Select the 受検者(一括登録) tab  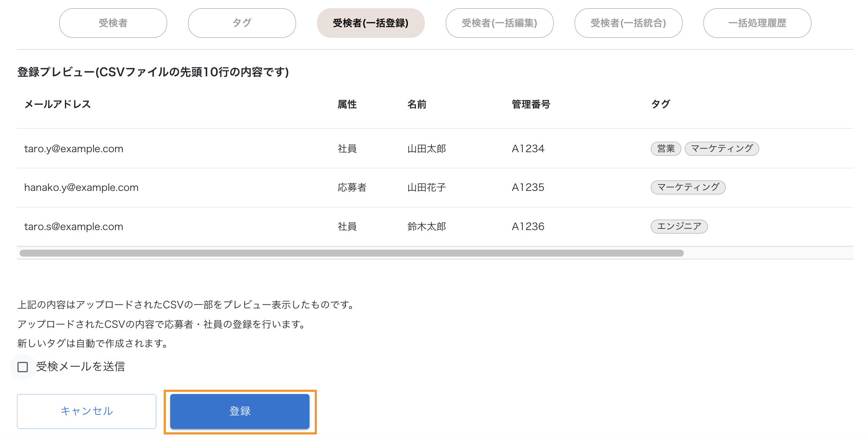tap(371, 23)
